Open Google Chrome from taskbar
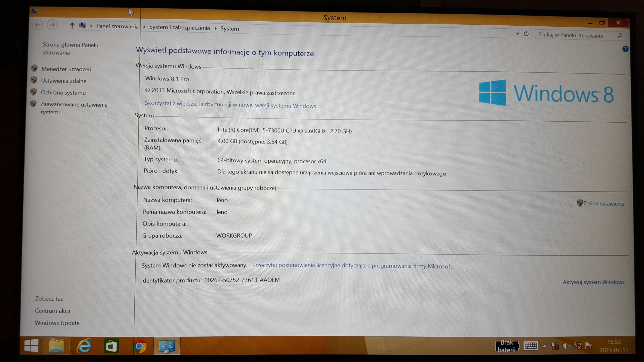Image resolution: width=644 pixels, height=362 pixels. click(x=139, y=346)
